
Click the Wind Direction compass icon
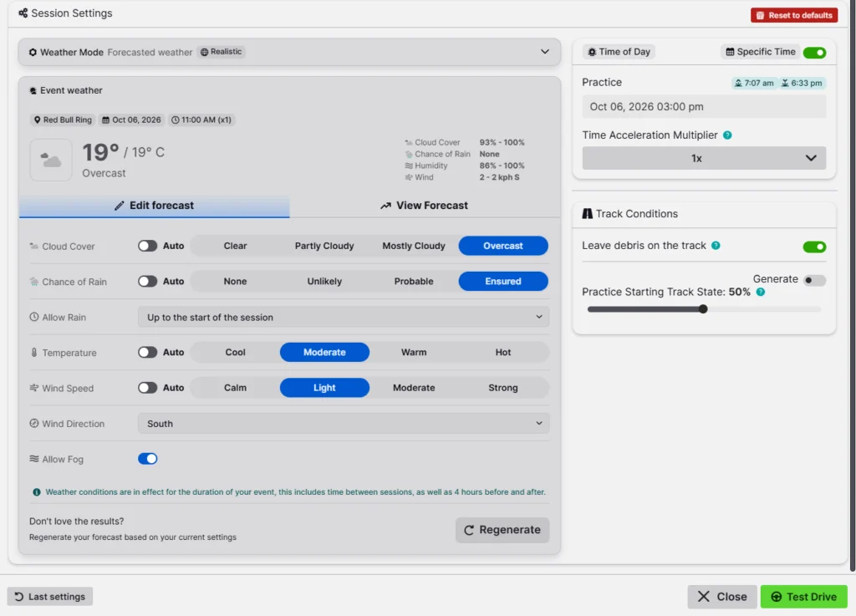[x=33, y=424]
